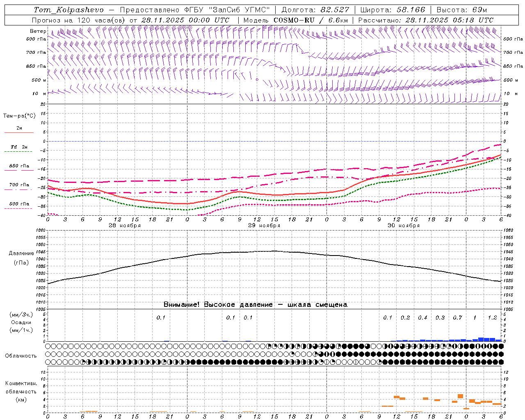Viewport: 525px width, 420px height.
Task: Click the 850 гПа temperature legend line
Action: tap(19, 170)
